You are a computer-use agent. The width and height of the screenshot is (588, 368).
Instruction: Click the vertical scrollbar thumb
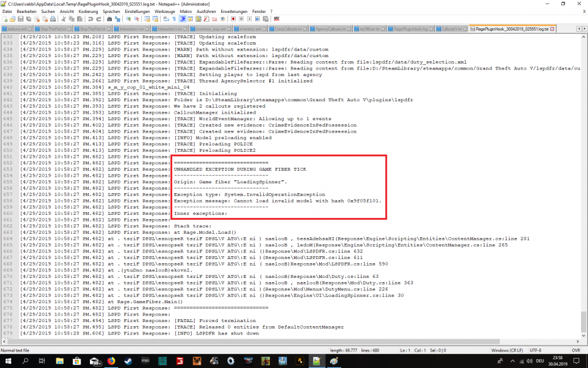pos(583,321)
